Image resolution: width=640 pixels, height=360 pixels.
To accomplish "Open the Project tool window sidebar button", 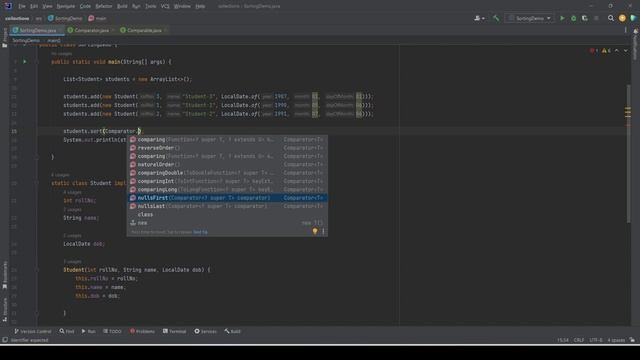I will (x=4, y=38).
